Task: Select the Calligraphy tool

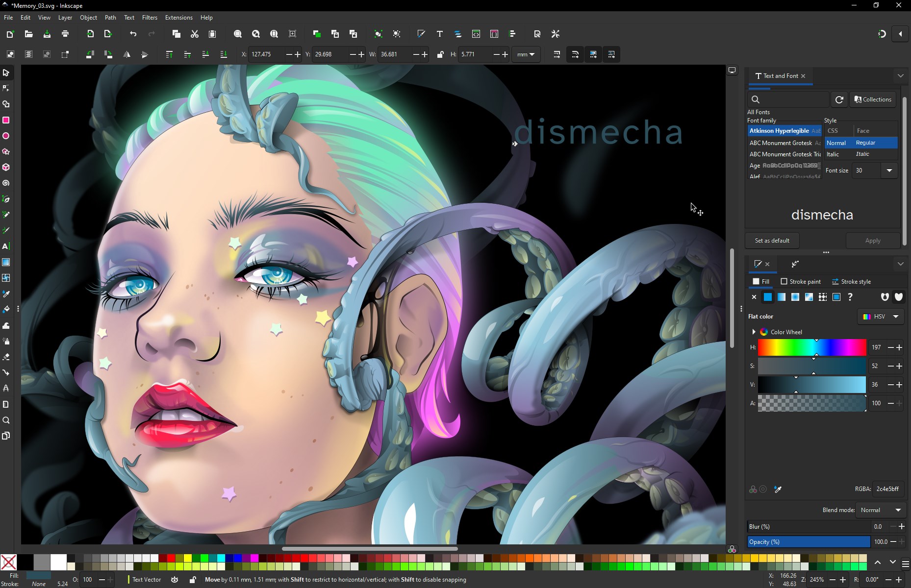Action: 6,230
